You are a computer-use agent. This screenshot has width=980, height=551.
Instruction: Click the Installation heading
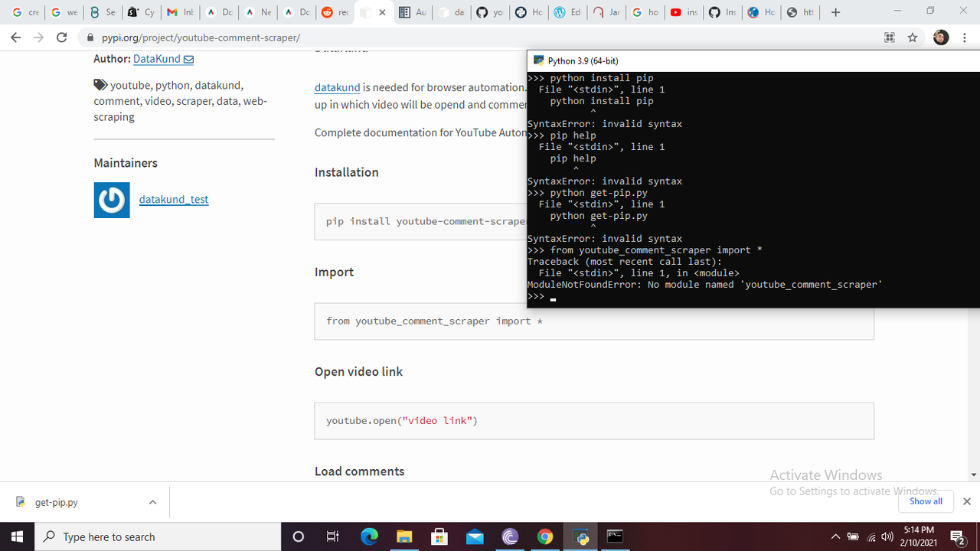(346, 172)
